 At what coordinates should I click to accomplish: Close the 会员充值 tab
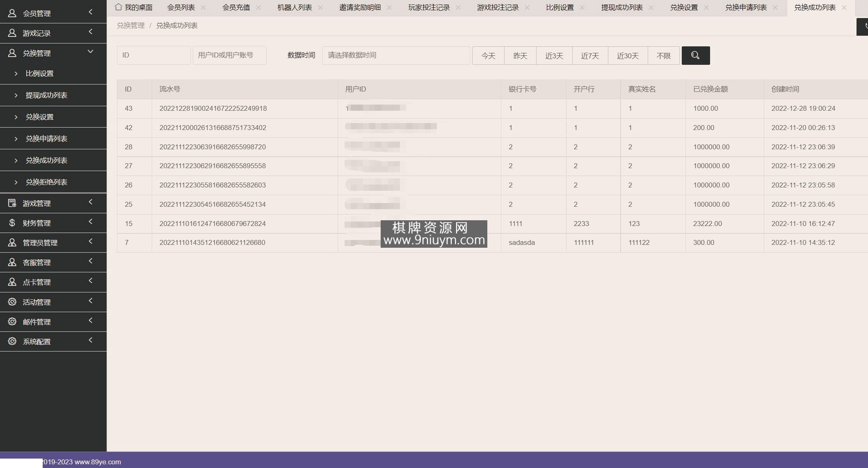point(258,7)
